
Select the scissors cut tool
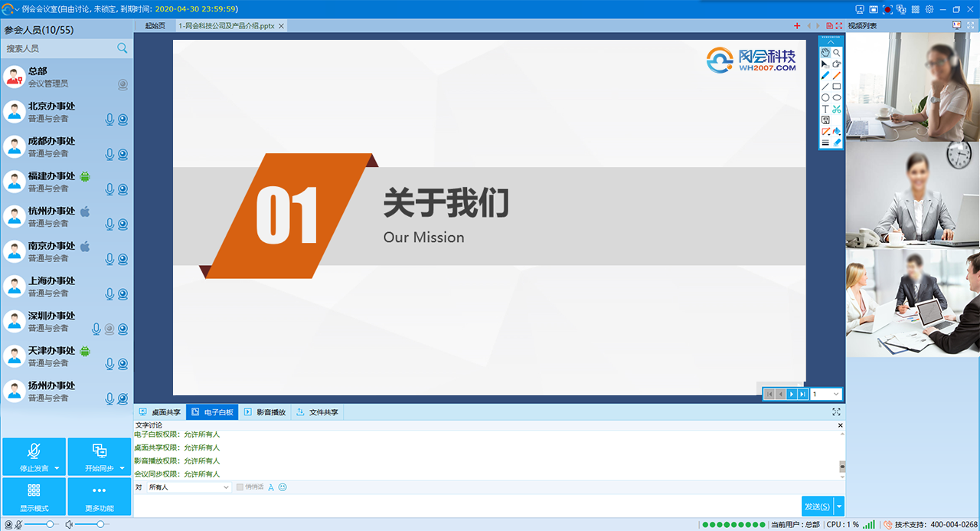pos(837,109)
